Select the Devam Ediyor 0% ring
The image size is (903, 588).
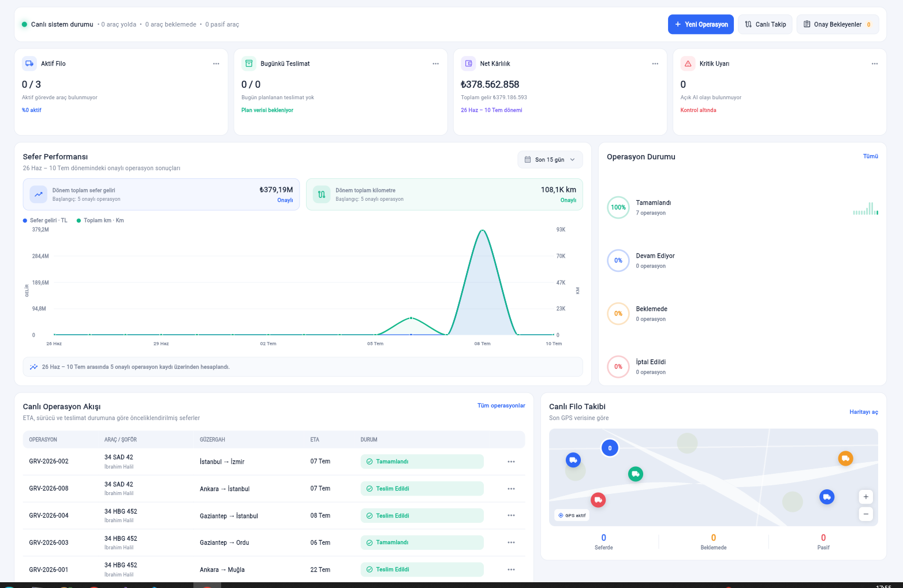tap(618, 260)
